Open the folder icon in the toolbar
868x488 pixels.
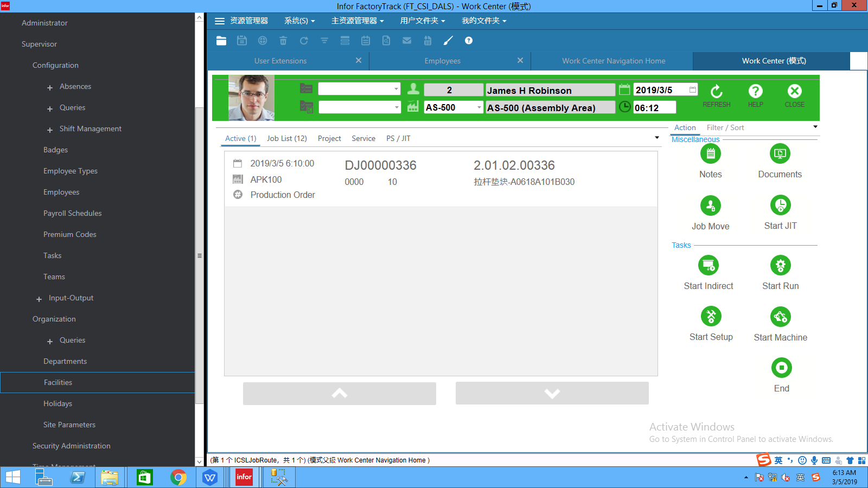[x=221, y=41]
